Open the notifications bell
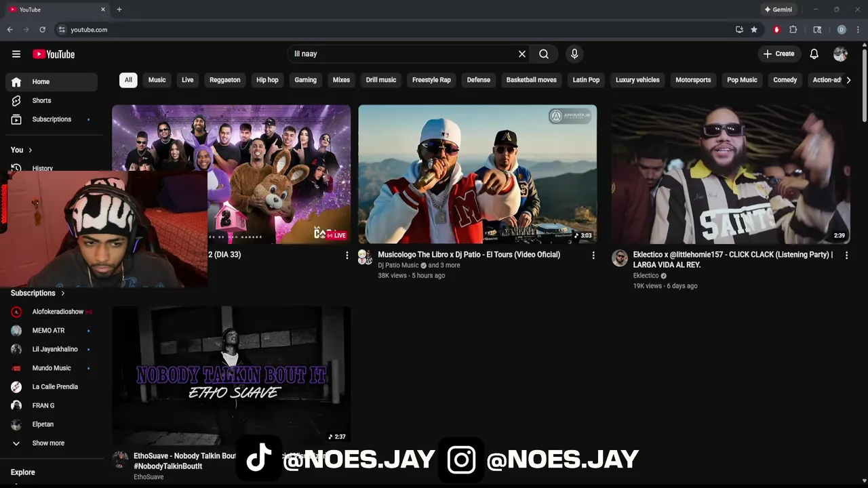This screenshot has height=488, width=868. [814, 54]
